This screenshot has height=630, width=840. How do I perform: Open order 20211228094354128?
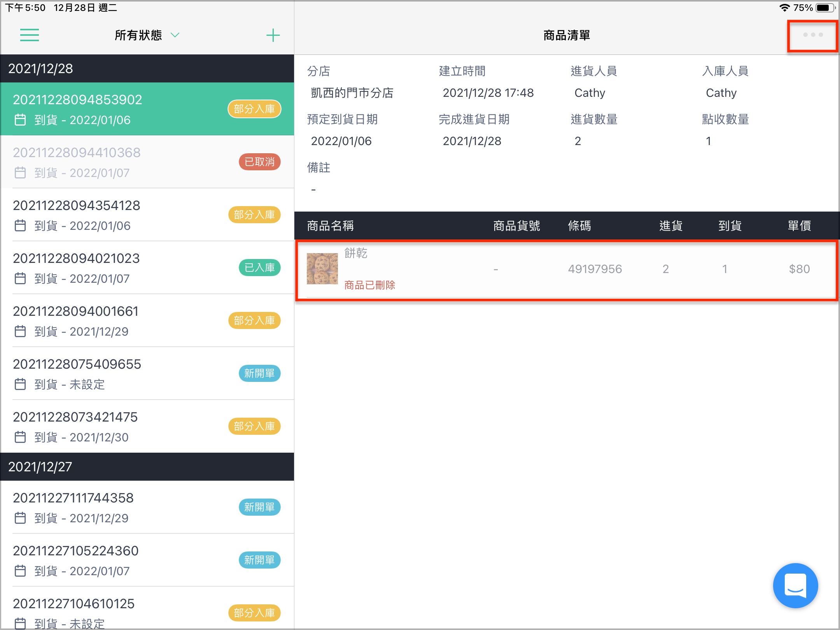coord(147,215)
